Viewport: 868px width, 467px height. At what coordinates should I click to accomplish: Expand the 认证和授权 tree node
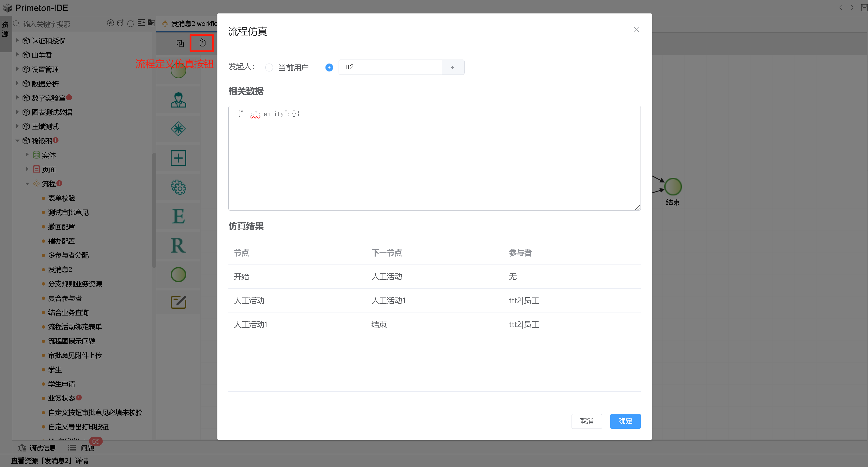[x=17, y=40]
